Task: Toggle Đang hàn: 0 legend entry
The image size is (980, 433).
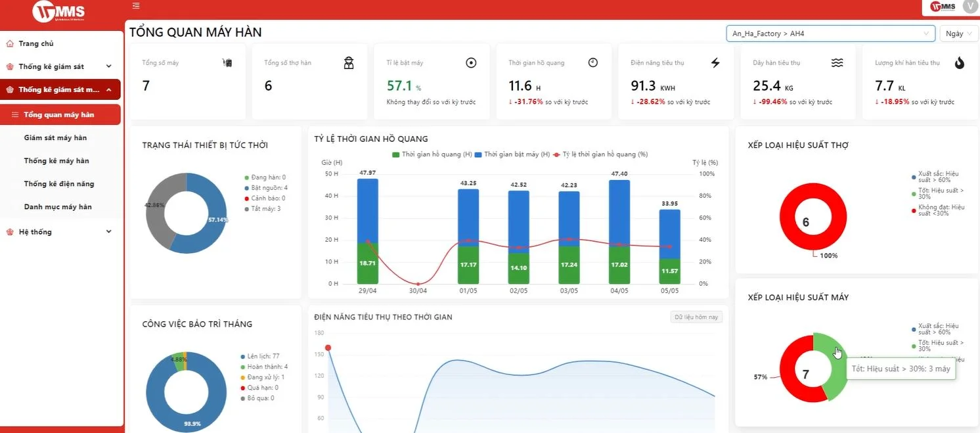Action: (x=265, y=177)
